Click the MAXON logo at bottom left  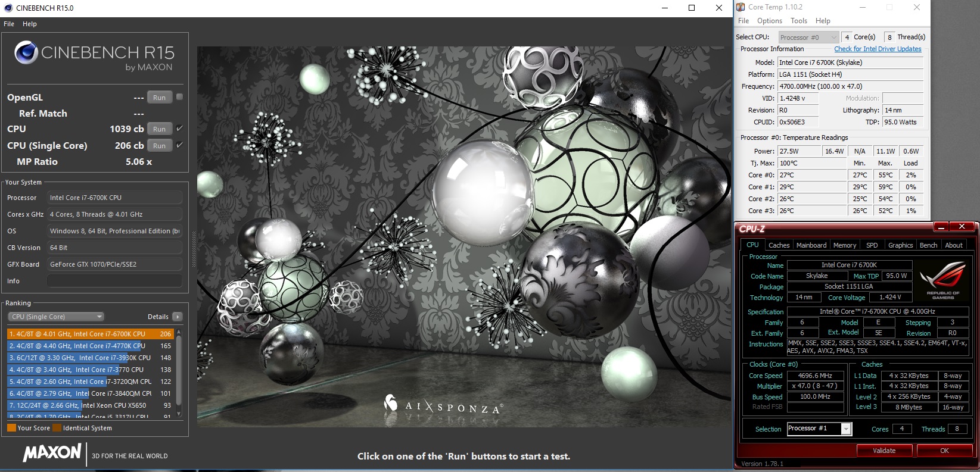(x=52, y=452)
